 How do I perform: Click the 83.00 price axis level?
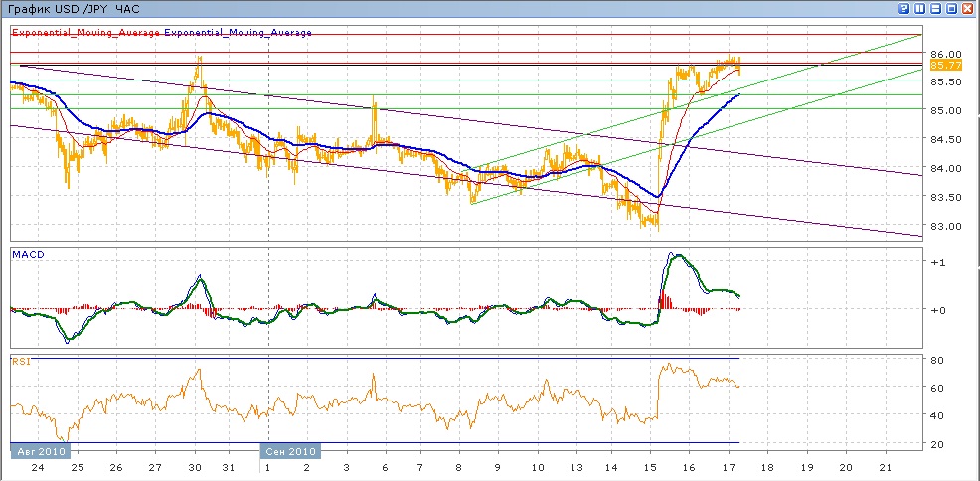(x=943, y=226)
